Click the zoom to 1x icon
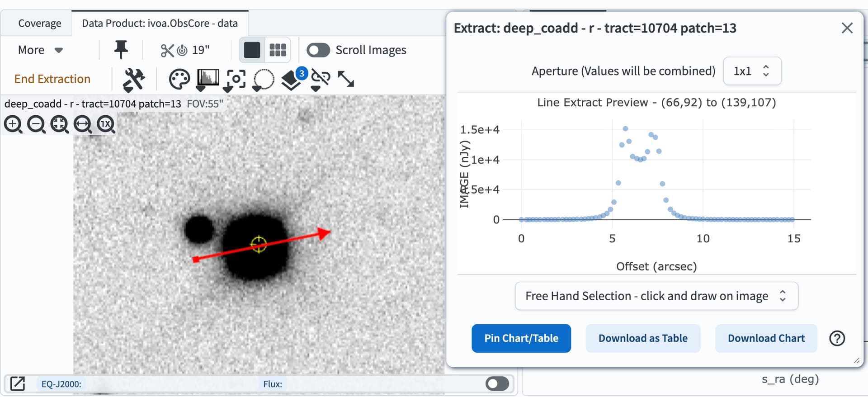868x397 pixels. click(x=106, y=124)
